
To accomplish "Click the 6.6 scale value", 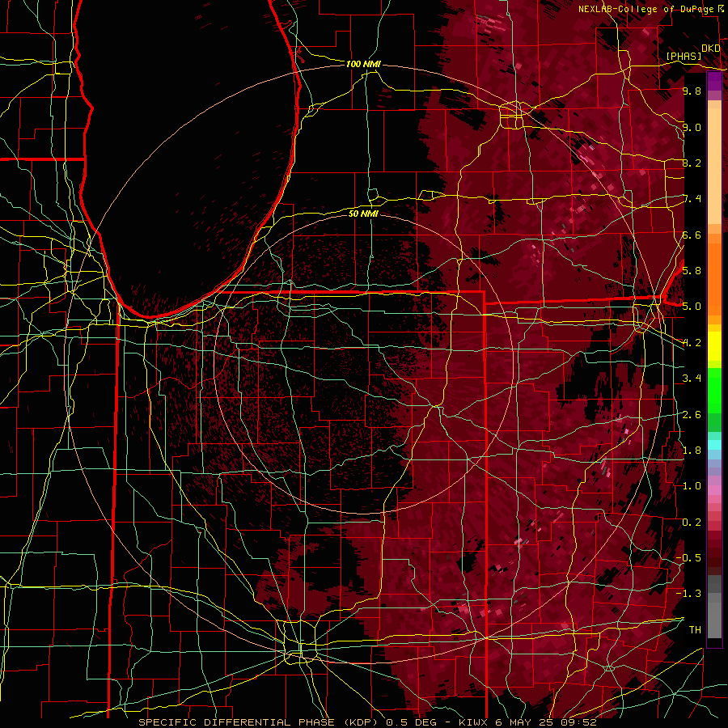I will (x=692, y=235).
